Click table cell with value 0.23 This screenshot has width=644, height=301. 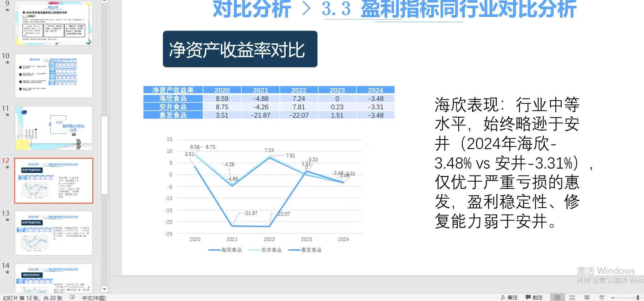coord(337,107)
